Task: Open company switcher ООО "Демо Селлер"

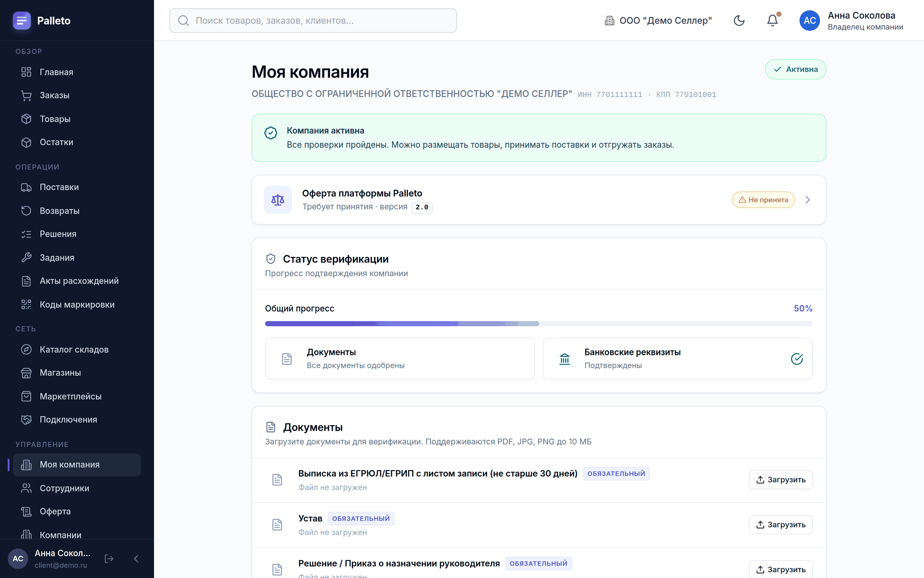Action: coord(658,21)
